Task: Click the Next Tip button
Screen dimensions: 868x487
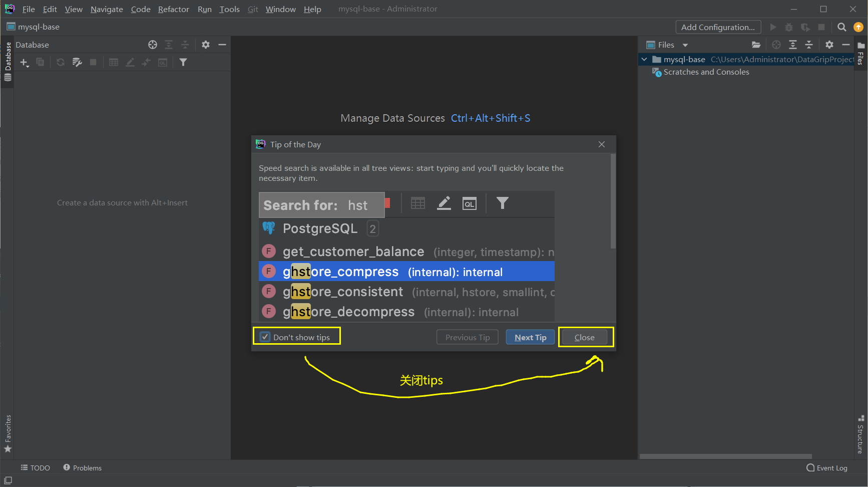Action: (530, 337)
